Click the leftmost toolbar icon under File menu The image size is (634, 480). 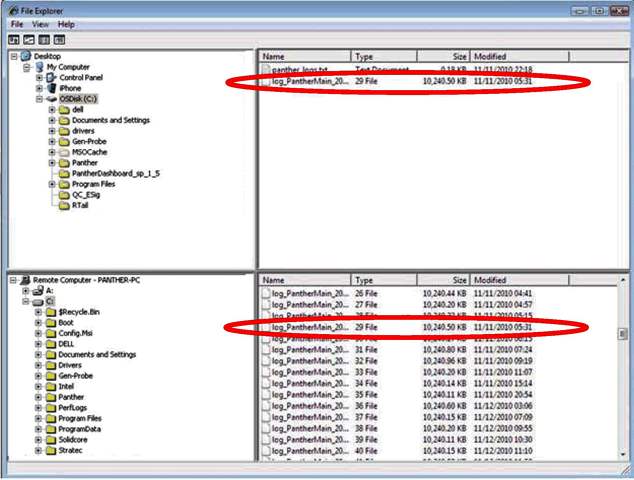coord(13,39)
